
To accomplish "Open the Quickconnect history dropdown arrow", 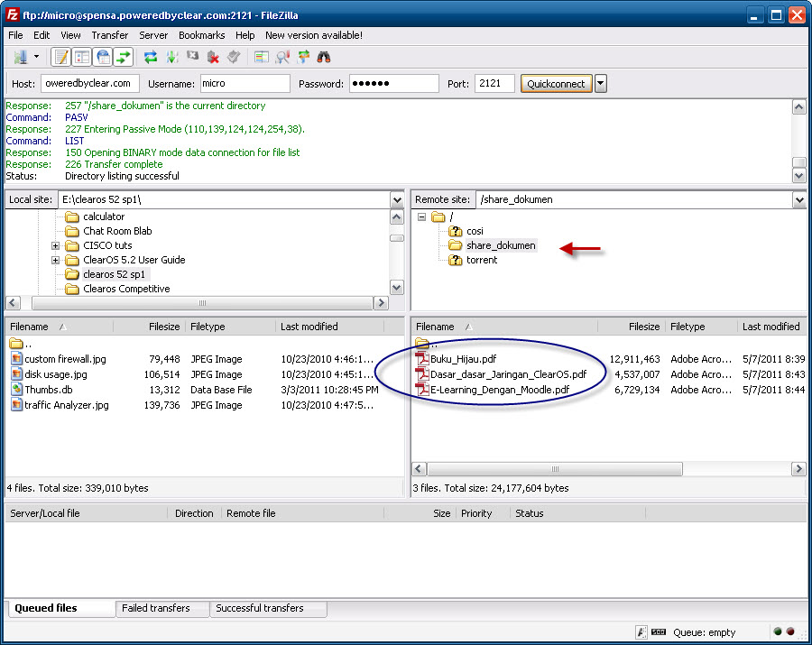I will click(x=601, y=83).
